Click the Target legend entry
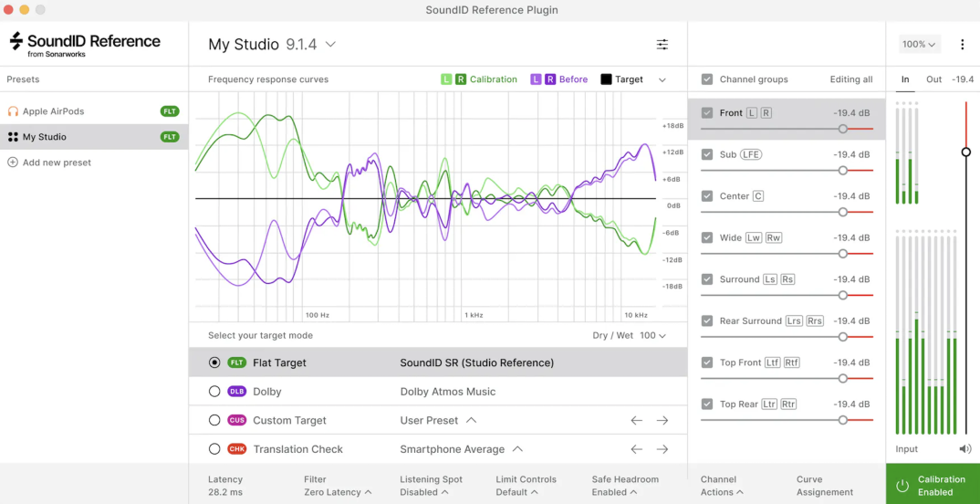Screen dimensions: 980x504 click(622, 79)
